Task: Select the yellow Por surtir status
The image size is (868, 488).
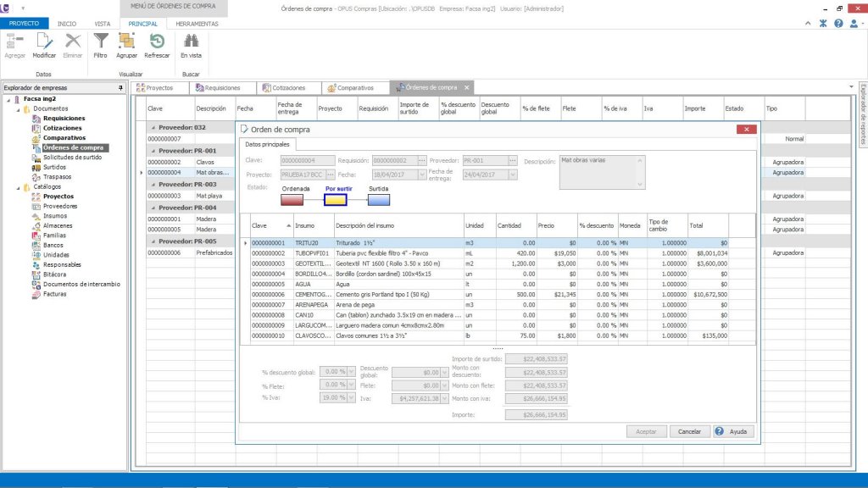Action: (x=335, y=200)
